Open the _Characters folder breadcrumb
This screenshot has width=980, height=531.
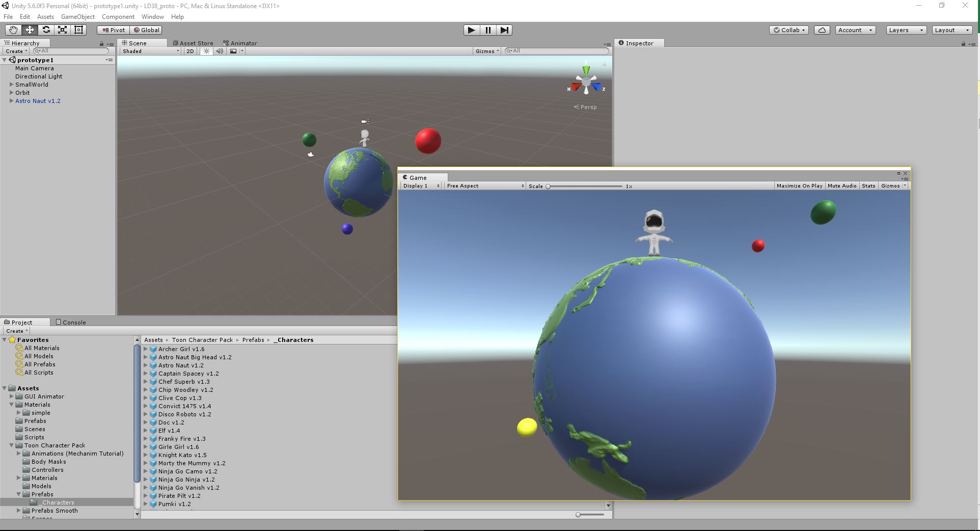tap(293, 339)
